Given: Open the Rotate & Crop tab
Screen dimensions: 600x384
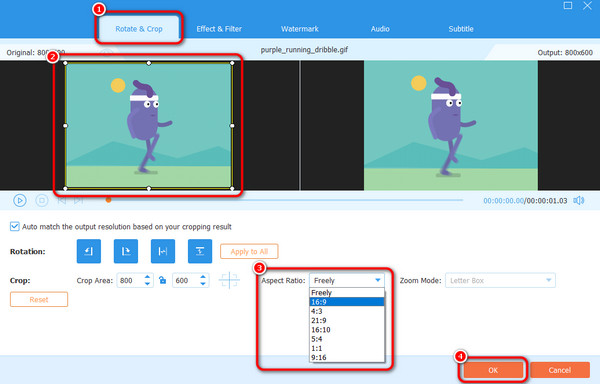Looking at the screenshot, I should 139,29.
